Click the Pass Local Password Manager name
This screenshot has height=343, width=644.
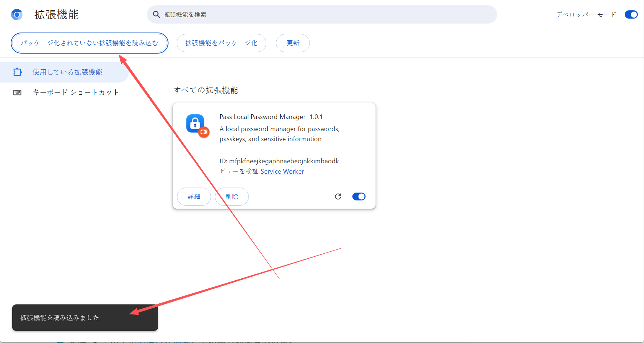pyautogui.click(x=262, y=117)
